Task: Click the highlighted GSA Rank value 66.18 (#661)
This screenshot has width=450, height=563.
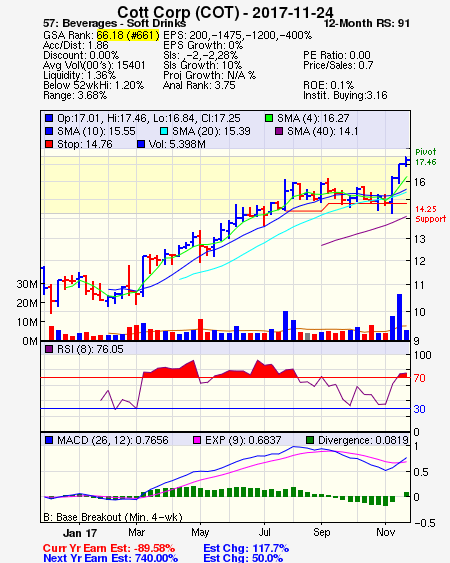Action: tap(128, 35)
